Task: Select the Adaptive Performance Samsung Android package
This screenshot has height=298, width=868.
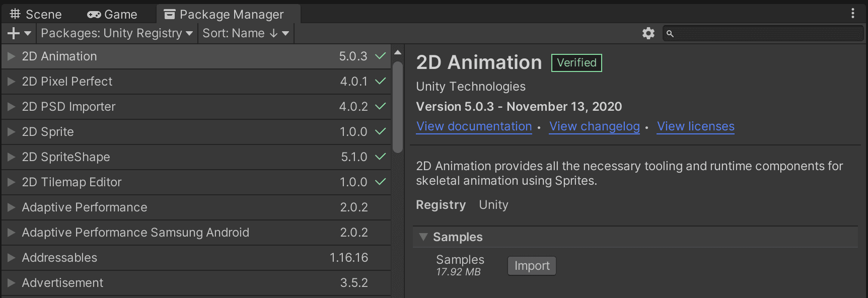Action: (x=196, y=233)
